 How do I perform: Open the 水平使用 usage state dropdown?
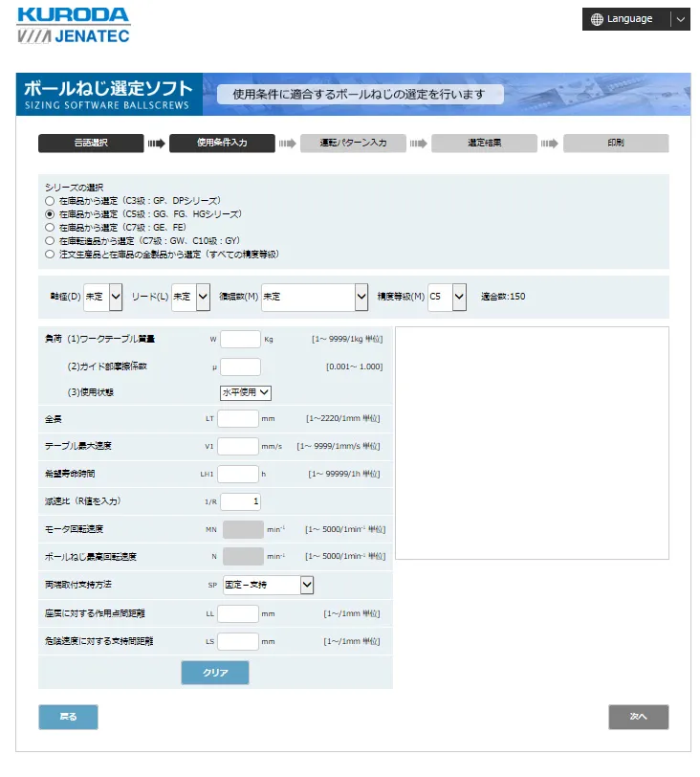(x=247, y=392)
